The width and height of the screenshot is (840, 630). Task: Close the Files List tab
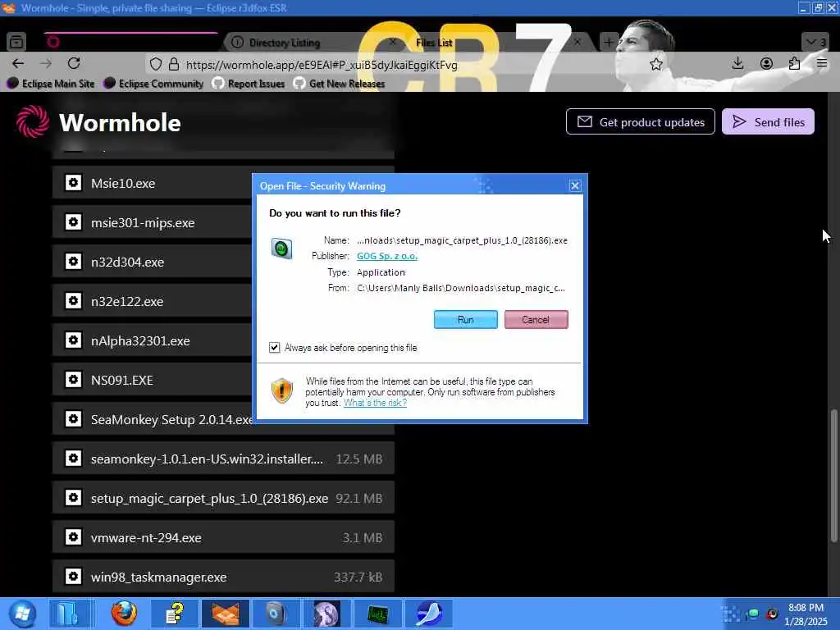[x=577, y=42]
